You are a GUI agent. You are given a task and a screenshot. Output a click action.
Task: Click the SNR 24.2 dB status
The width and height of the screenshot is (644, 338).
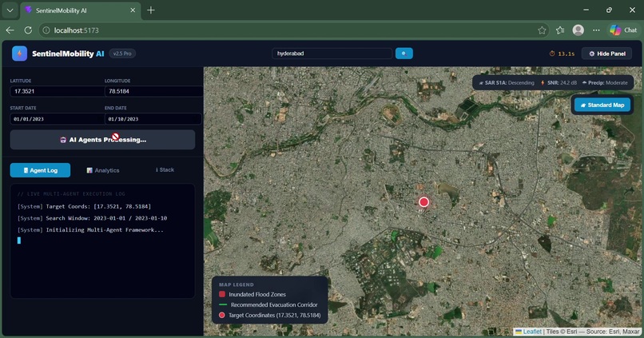pos(559,82)
